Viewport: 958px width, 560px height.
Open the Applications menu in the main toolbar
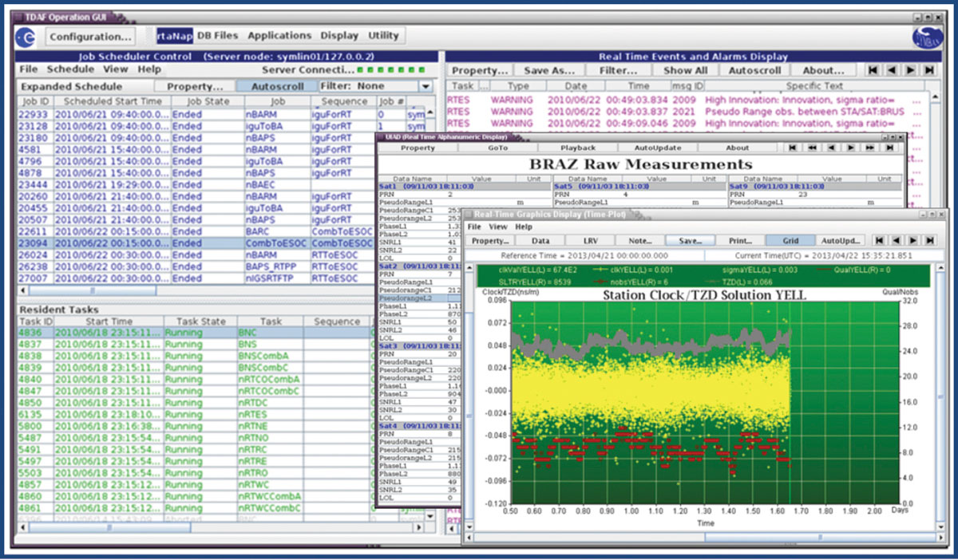click(x=279, y=36)
